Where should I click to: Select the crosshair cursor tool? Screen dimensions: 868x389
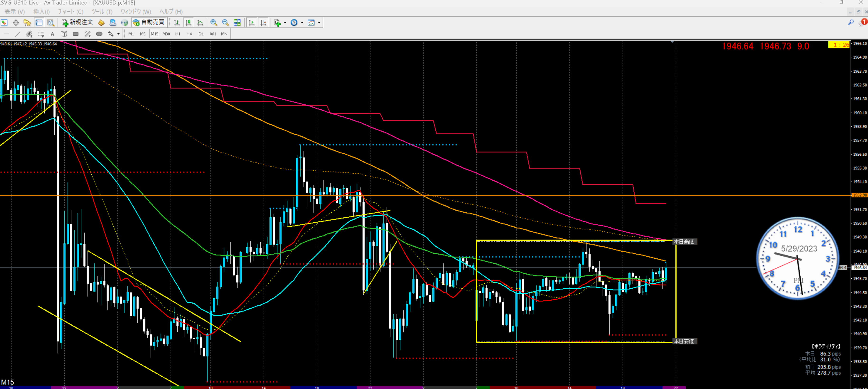15,23
